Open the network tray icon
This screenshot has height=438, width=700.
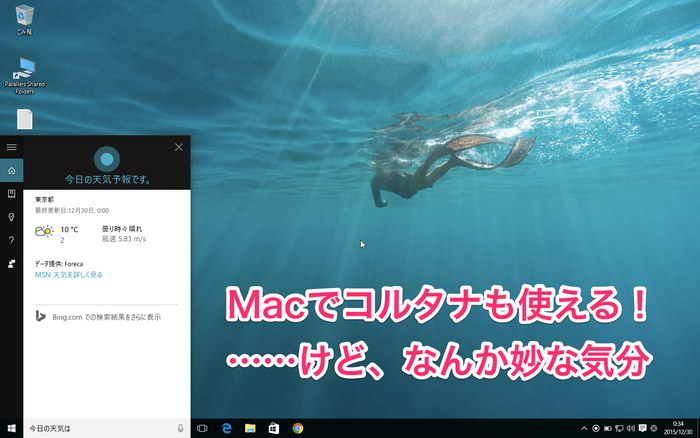[x=619, y=428]
